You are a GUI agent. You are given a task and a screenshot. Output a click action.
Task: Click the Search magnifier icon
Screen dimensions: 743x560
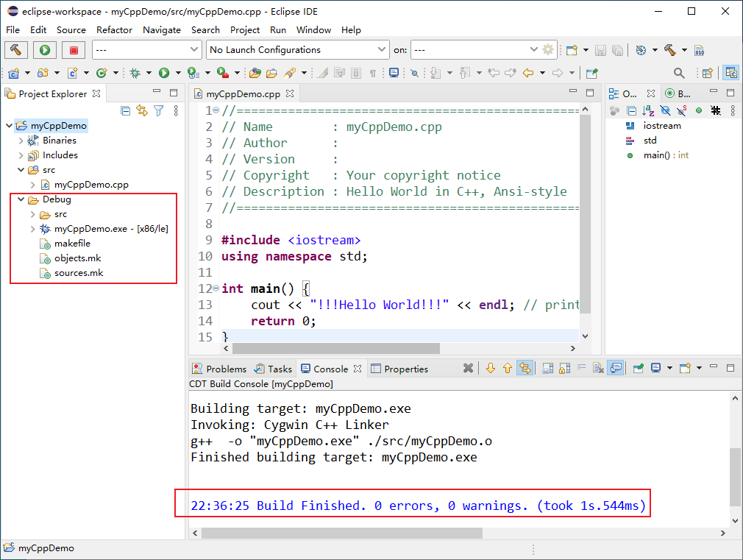point(679,73)
